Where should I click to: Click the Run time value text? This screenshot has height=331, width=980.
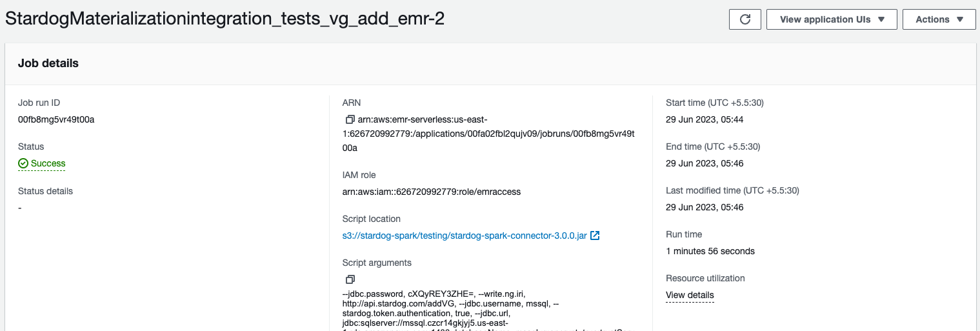(x=710, y=251)
